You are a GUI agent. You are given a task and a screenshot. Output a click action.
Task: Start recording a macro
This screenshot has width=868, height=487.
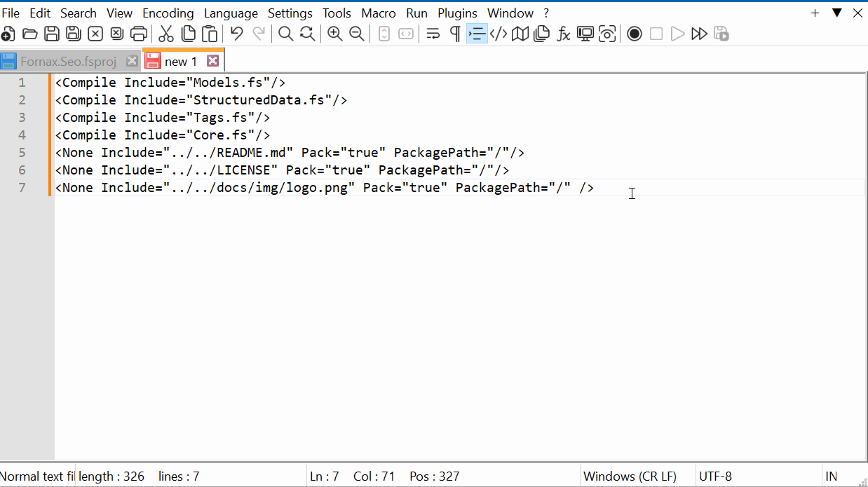[x=634, y=33]
